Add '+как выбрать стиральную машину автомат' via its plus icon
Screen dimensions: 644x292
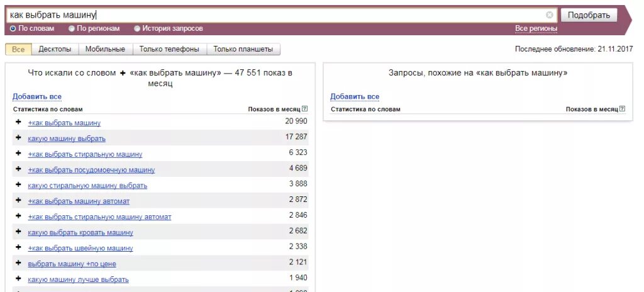(x=18, y=216)
